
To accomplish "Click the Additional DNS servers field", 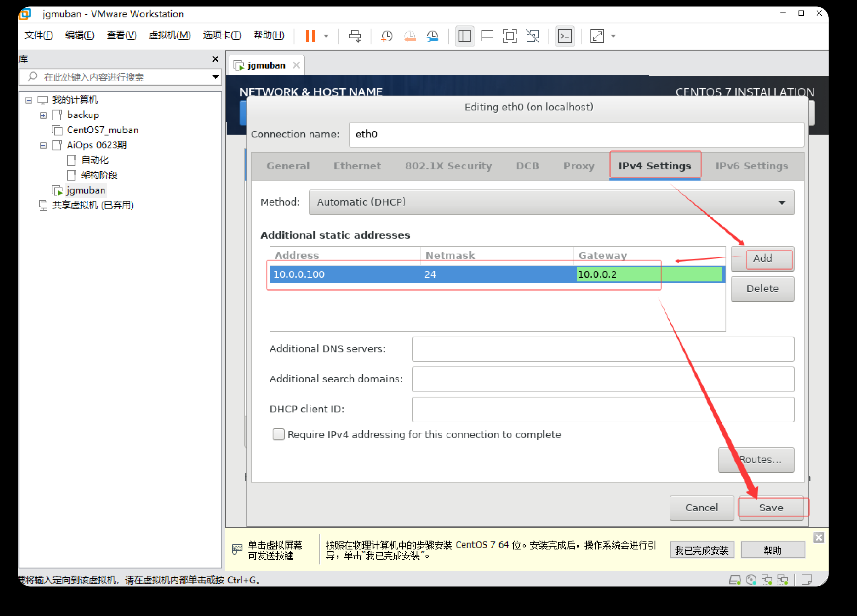I will [603, 349].
